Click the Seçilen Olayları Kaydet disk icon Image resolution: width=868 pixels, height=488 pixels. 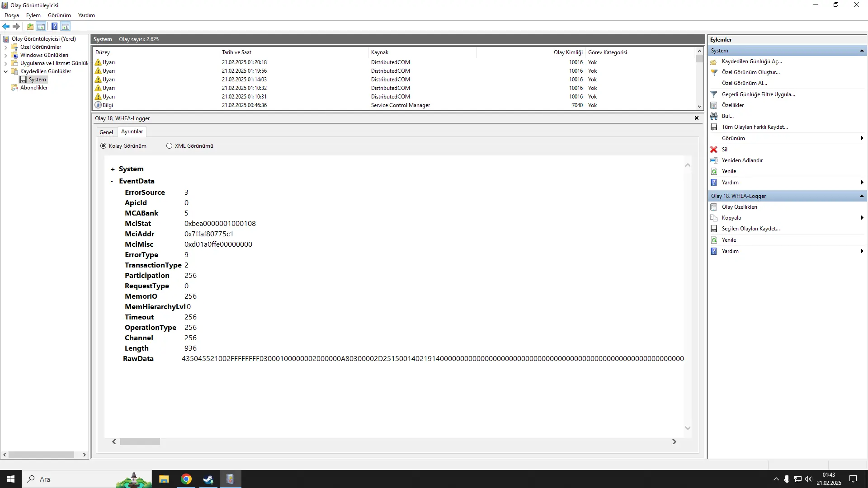pos(714,229)
